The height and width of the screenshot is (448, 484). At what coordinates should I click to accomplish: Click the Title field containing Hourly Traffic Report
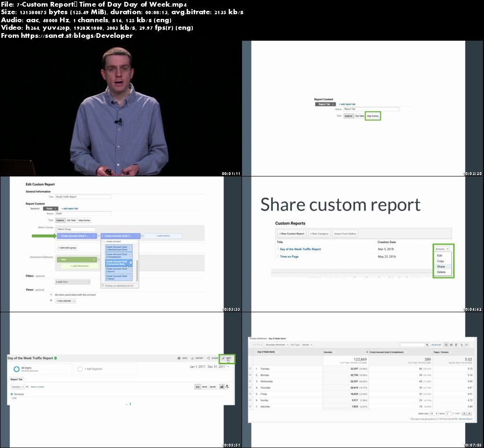83,197
